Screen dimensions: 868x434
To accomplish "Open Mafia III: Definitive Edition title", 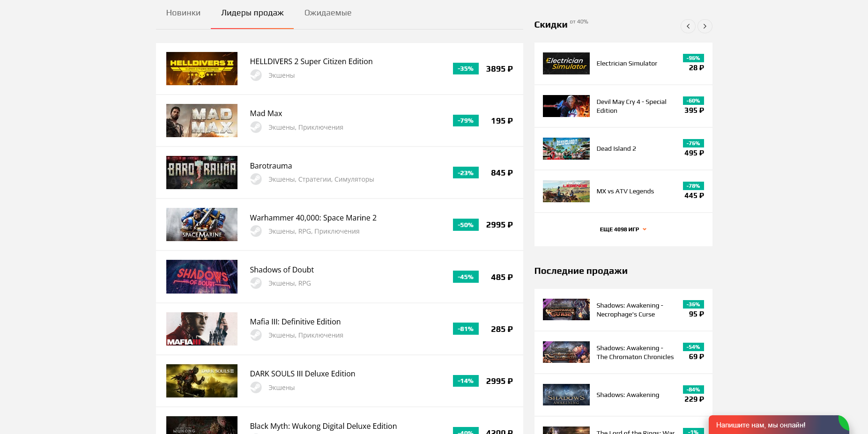I will click(295, 322).
